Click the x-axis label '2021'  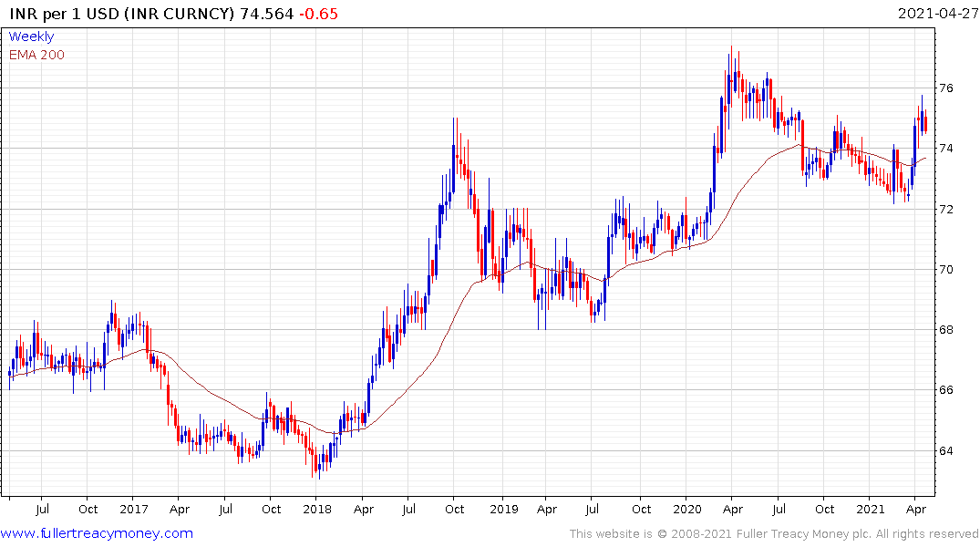point(870,509)
